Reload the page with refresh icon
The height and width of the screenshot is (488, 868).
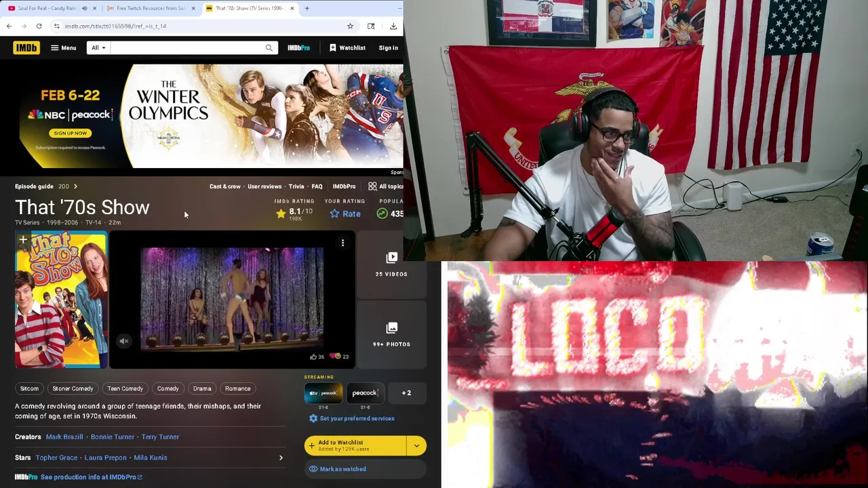[39, 26]
